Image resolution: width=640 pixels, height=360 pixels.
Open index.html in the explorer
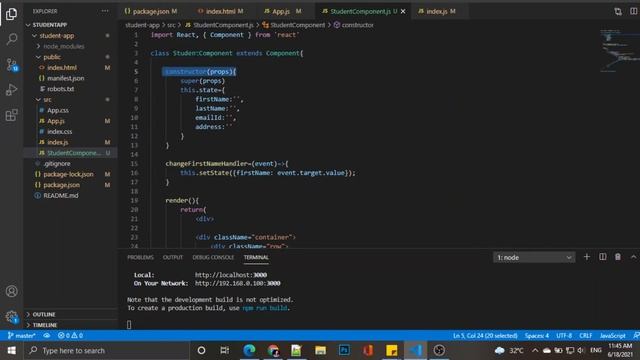pos(62,68)
